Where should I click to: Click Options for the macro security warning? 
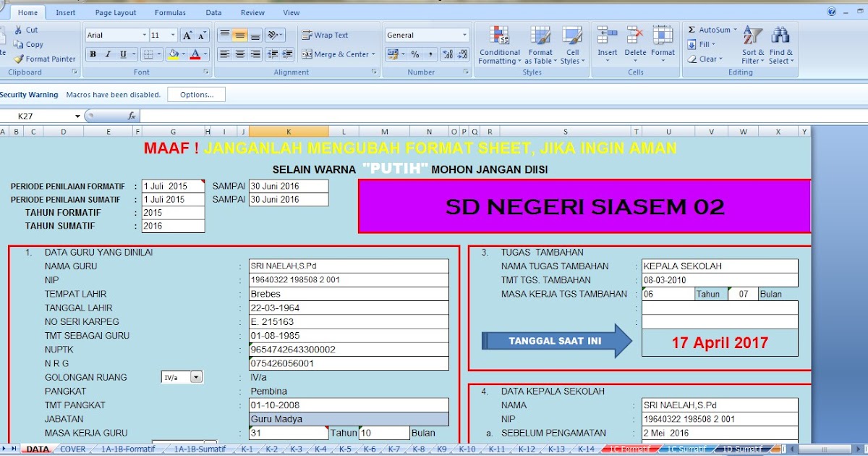[x=195, y=94]
